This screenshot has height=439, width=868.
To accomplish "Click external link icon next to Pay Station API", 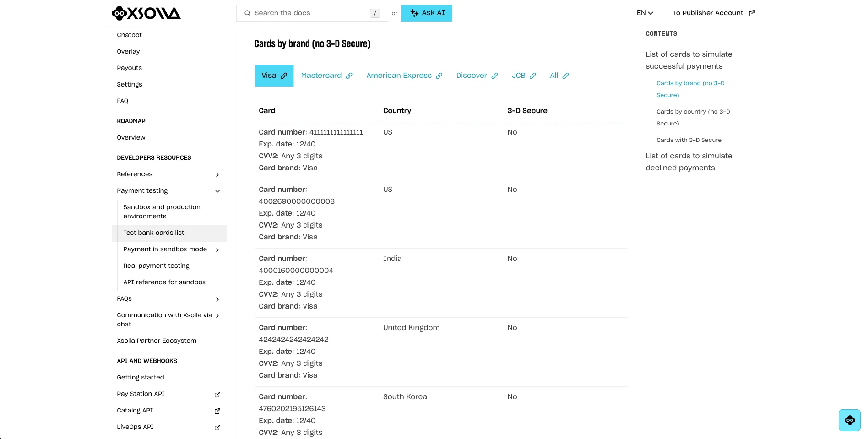I will (x=217, y=394).
